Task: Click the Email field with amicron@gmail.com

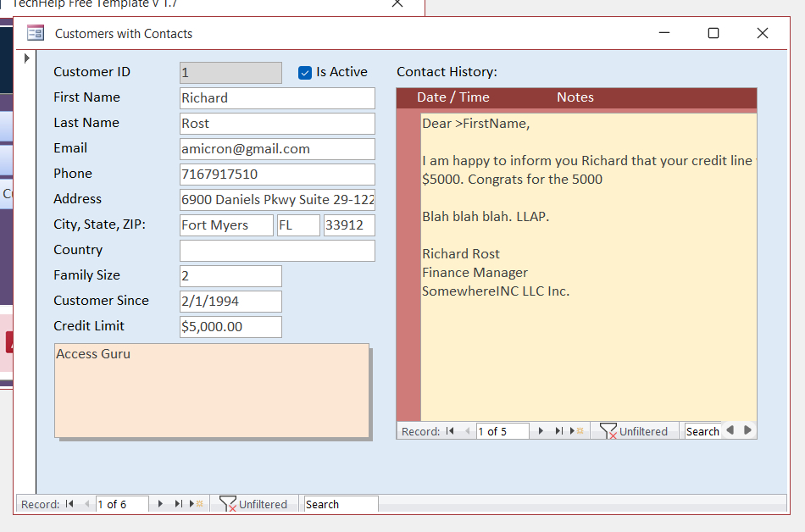Action: point(276,149)
